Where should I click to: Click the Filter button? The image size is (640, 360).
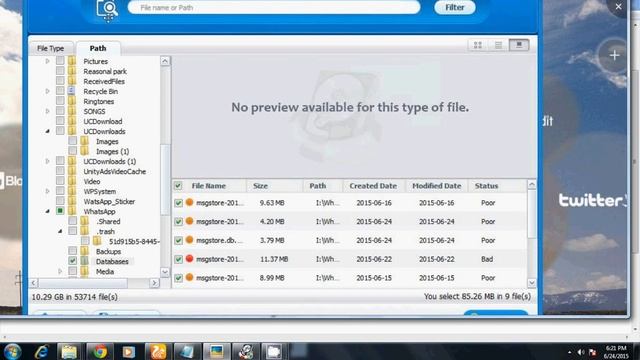point(455,7)
